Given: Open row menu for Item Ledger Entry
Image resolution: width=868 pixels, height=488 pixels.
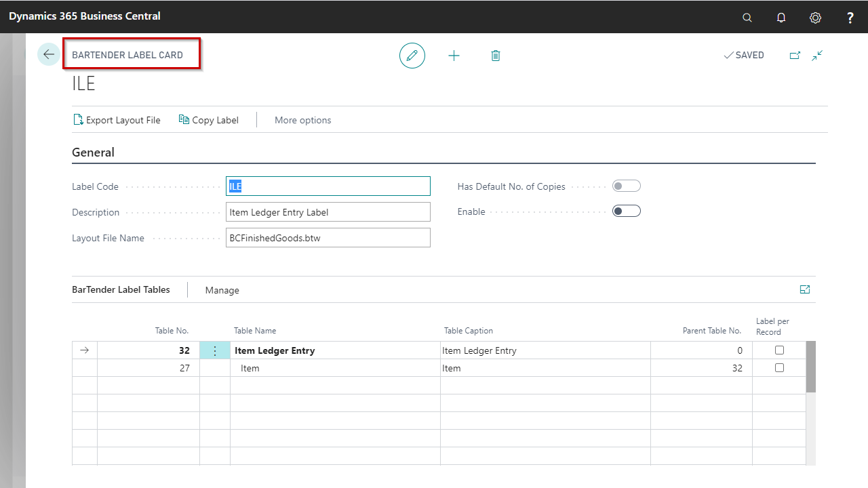Looking at the screenshot, I should click(x=215, y=350).
